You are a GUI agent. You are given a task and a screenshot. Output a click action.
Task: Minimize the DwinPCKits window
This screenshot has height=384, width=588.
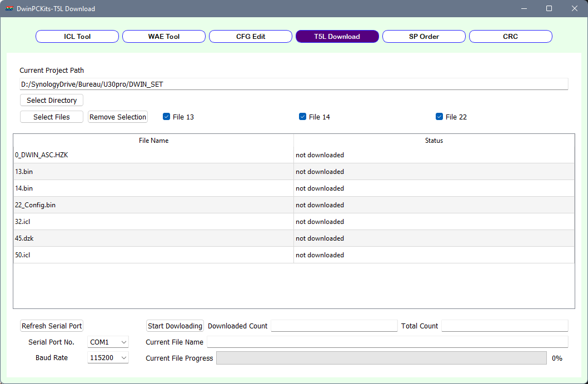524,9
